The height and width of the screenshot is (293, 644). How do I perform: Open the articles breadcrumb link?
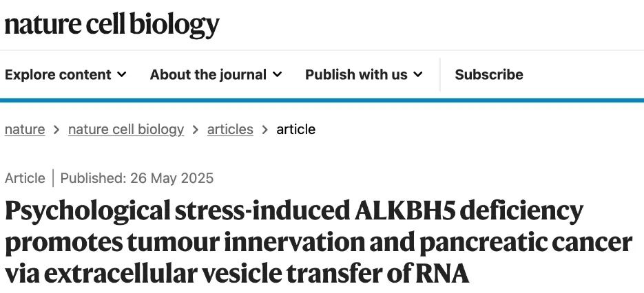click(x=230, y=130)
